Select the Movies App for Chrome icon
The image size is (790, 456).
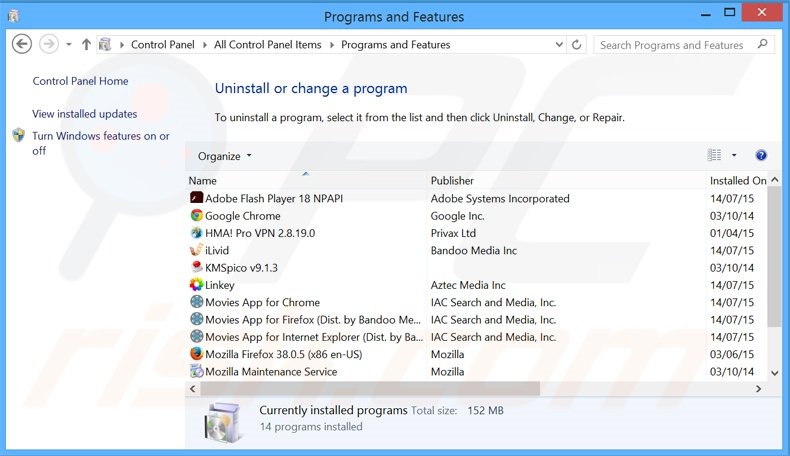[x=196, y=301]
